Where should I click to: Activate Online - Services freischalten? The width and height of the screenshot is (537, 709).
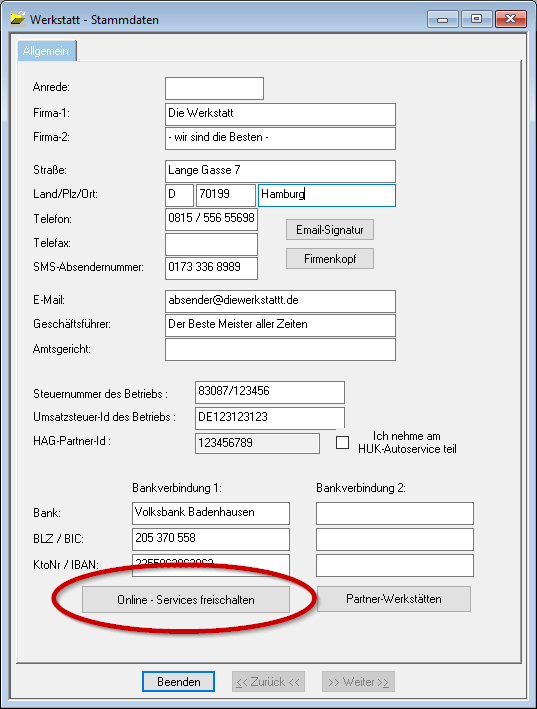click(x=186, y=600)
